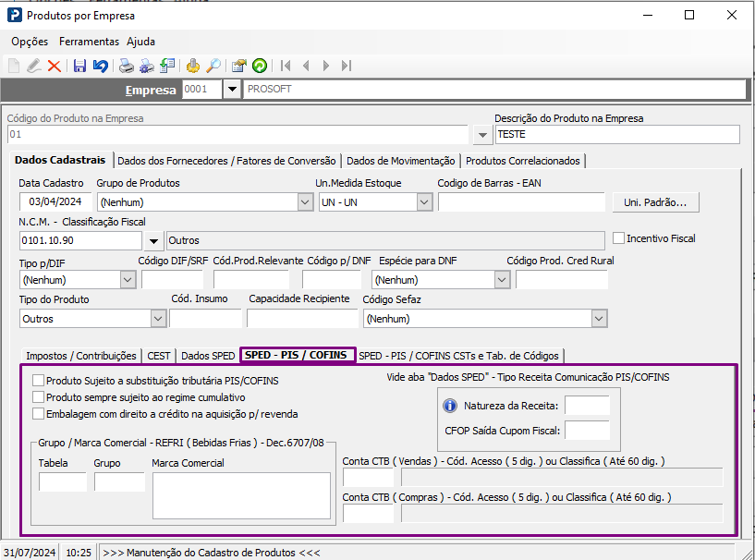Save with the floppy disk icon
The height and width of the screenshot is (560, 755).
79,66
